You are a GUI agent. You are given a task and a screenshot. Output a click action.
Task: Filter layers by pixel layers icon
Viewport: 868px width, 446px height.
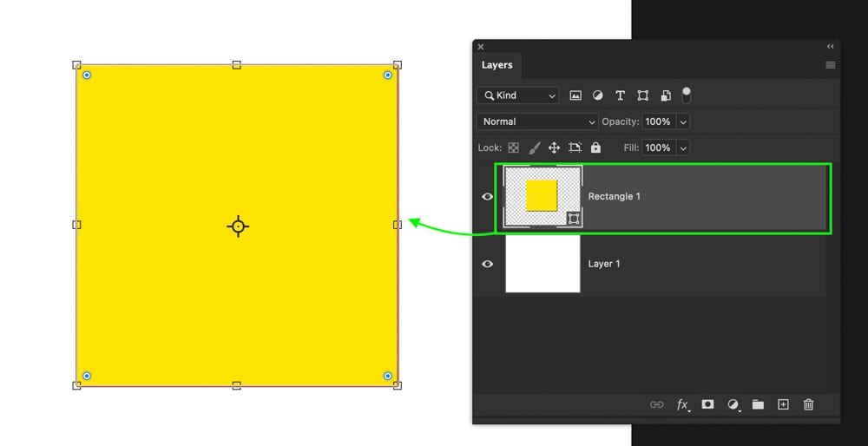pyautogui.click(x=575, y=95)
